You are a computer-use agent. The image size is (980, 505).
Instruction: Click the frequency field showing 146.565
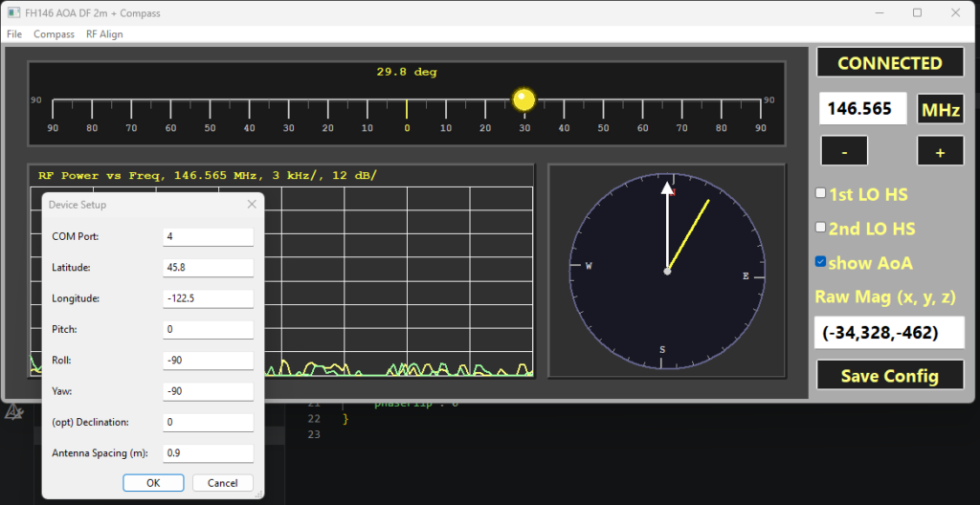(860, 110)
